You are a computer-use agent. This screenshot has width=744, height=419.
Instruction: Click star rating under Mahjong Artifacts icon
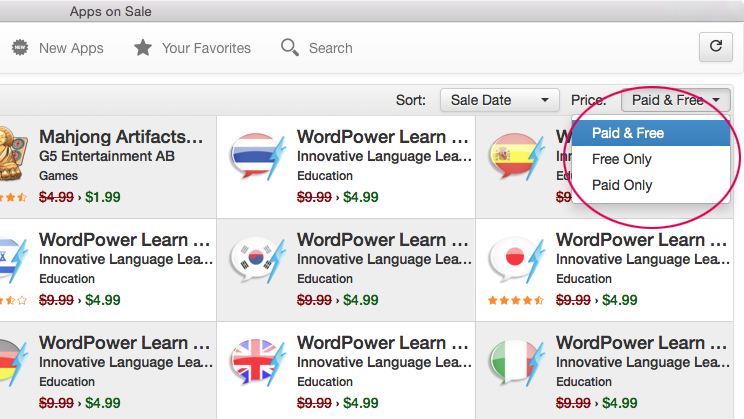(x=13, y=197)
